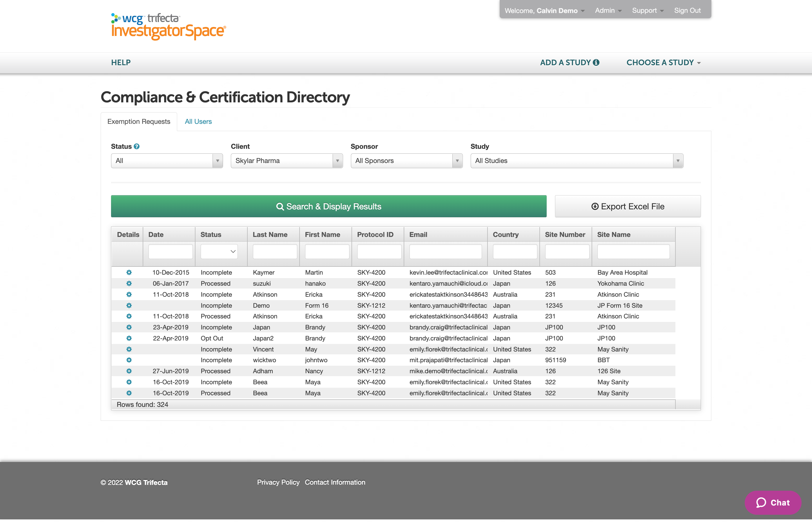This screenshot has width=812, height=522.
Task: Click the Support menu item
Action: tap(646, 10)
